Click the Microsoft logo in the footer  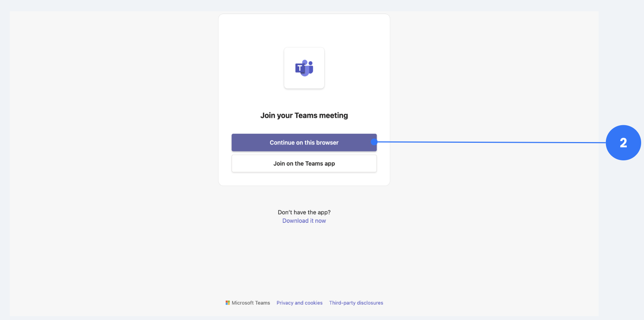pos(228,303)
